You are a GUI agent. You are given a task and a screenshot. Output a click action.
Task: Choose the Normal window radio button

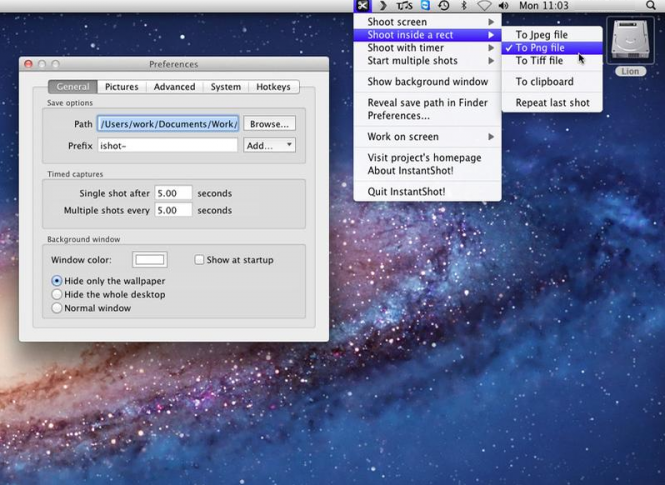click(x=57, y=308)
